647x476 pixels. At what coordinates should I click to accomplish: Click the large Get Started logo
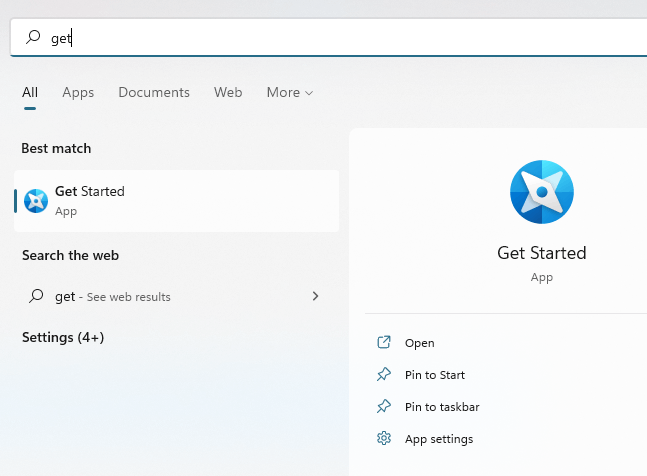(x=542, y=192)
